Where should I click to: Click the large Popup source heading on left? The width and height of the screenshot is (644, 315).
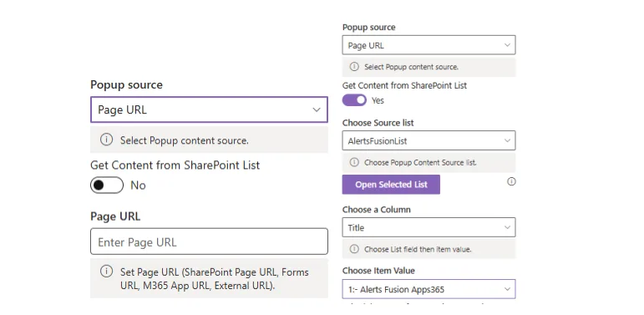pyautogui.click(x=126, y=85)
